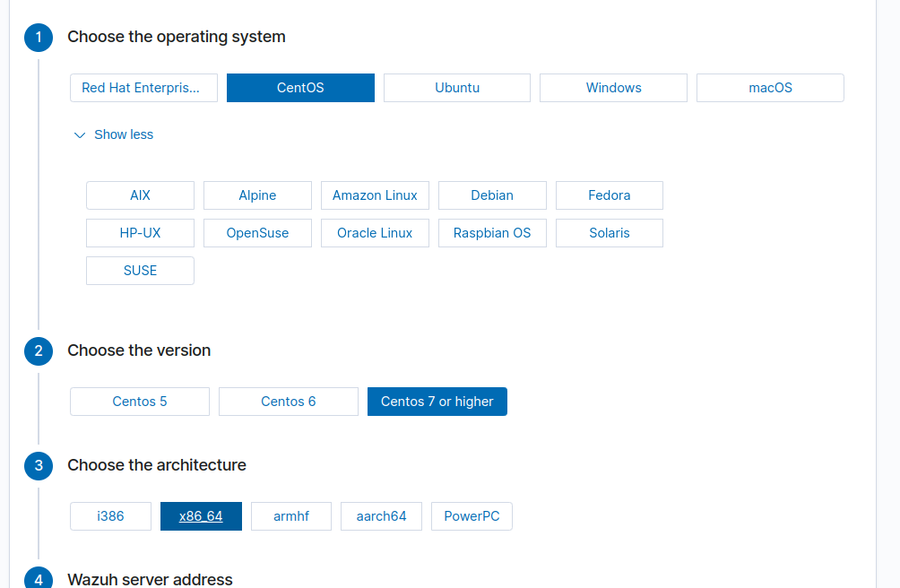The image size is (900, 588).
Task: Choose armhf architecture
Action: 291,516
